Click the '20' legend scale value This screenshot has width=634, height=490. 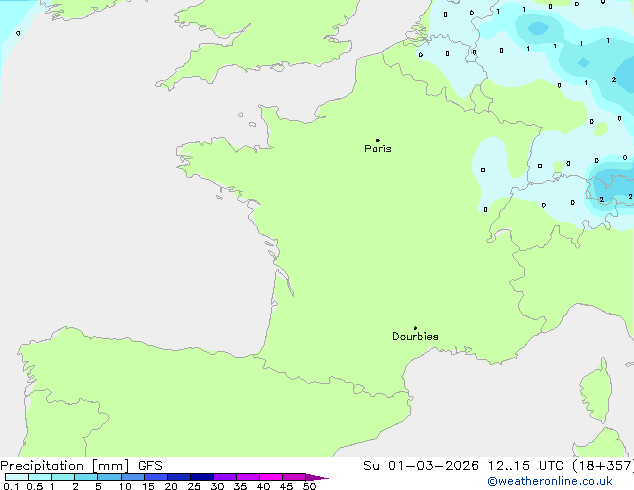coord(171,486)
